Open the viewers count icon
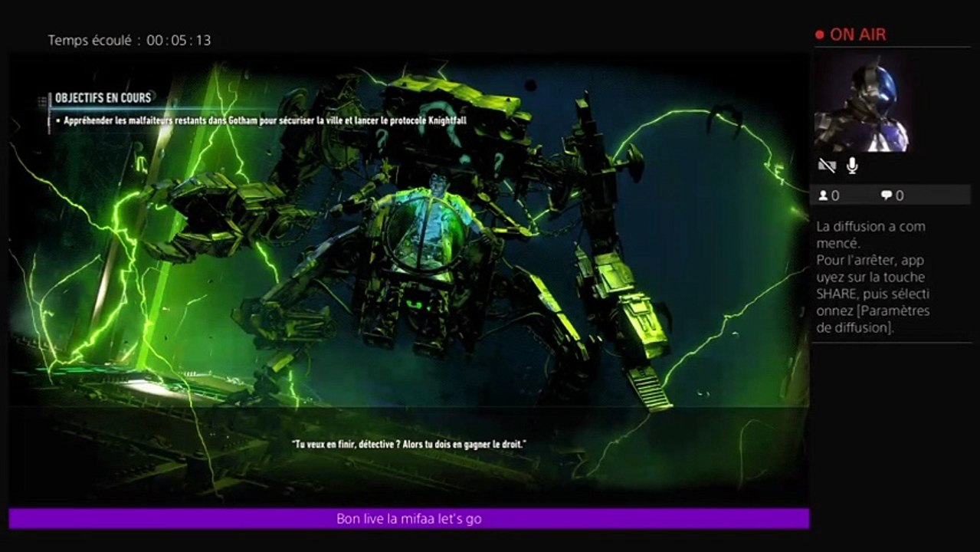 [x=824, y=195]
